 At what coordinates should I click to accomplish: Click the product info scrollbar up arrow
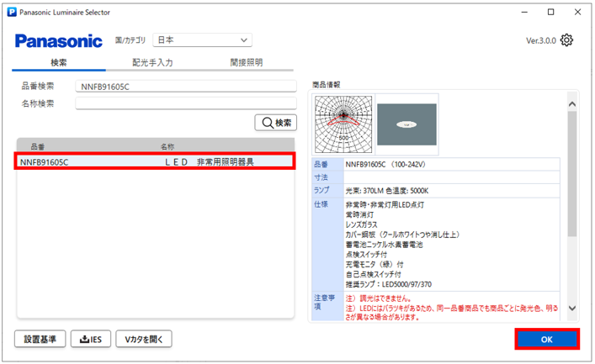(572, 103)
